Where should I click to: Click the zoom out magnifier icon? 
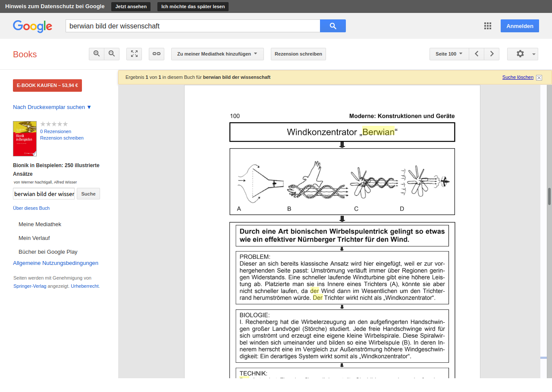pyautogui.click(x=112, y=54)
